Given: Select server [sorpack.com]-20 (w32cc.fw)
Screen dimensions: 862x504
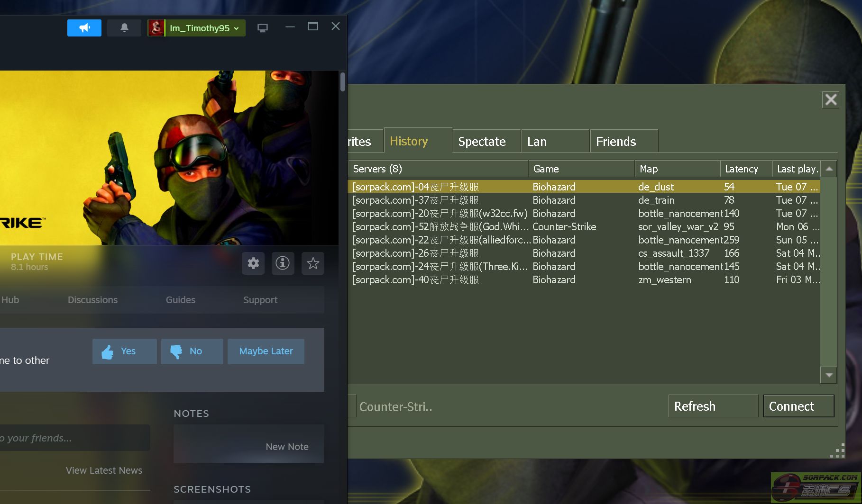Looking at the screenshot, I should tap(584, 213).
